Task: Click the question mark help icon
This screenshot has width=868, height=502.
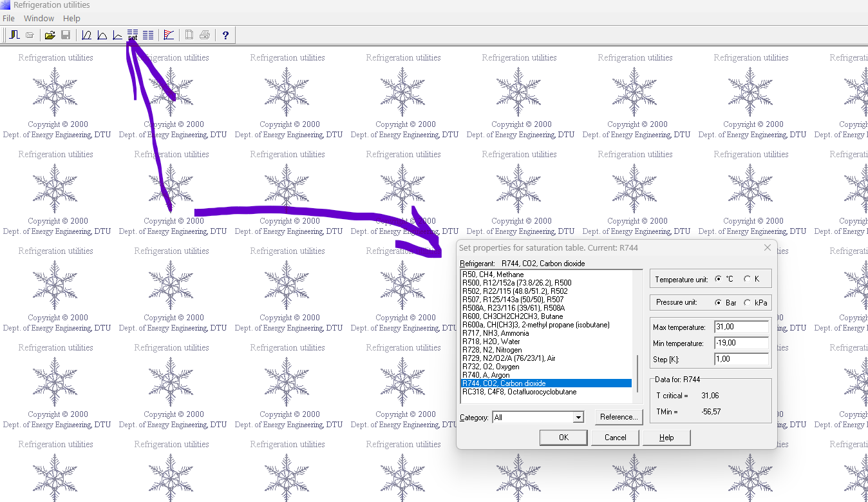Action: (x=225, y=35)
